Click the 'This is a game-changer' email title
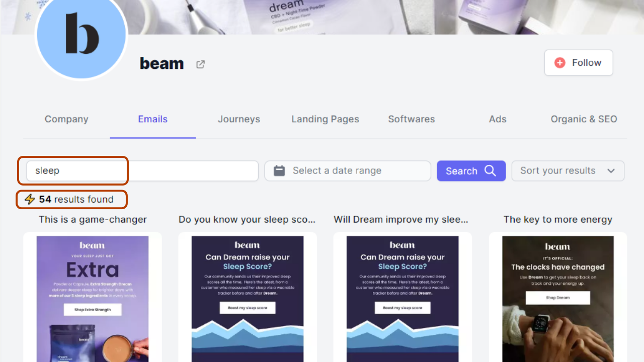 pyautogui.click(x=93, y=220)
